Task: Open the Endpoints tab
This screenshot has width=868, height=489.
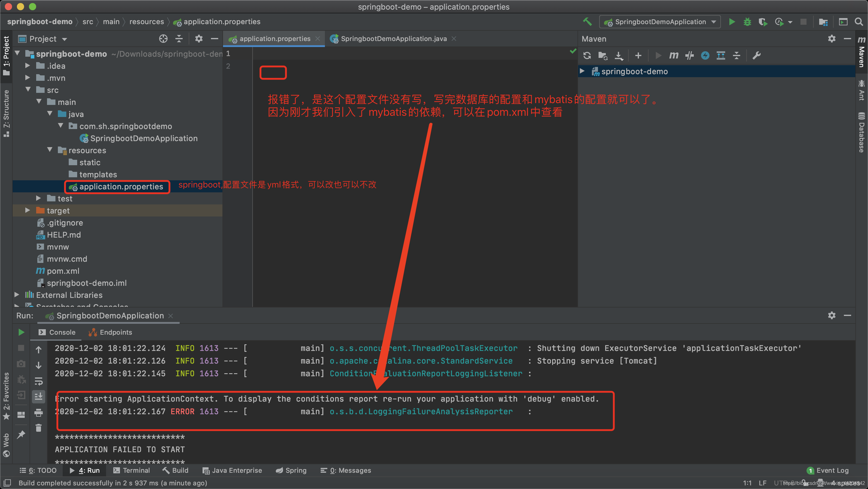Action: [110, 332]
